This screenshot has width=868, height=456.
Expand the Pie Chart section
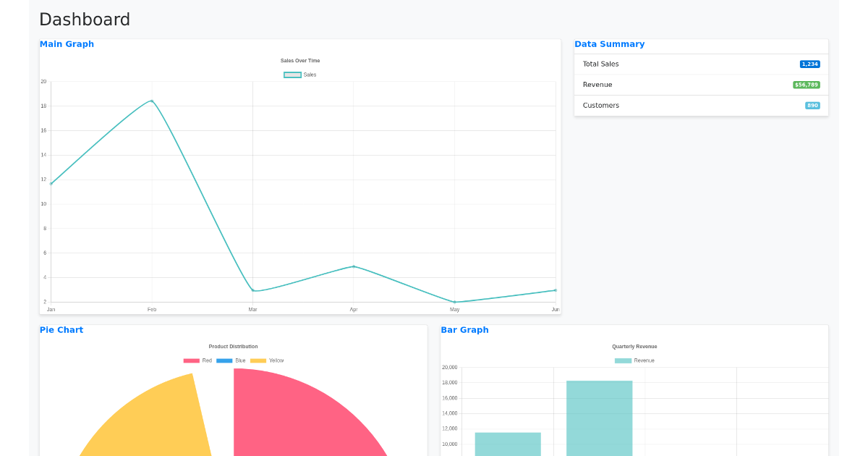point(61,329)
